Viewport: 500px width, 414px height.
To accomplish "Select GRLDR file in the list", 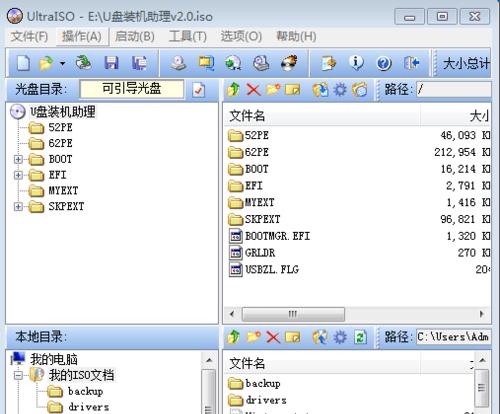I will 260,253.
